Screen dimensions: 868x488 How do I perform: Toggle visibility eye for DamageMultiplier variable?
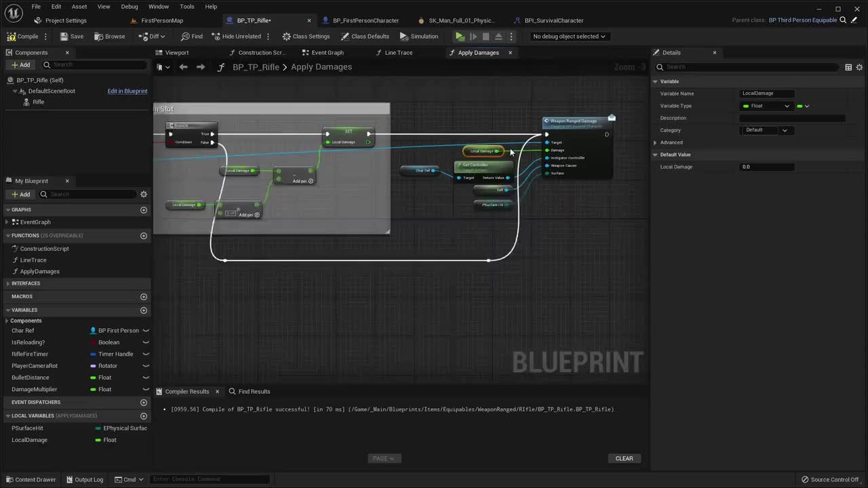click(x=146, y=389)
